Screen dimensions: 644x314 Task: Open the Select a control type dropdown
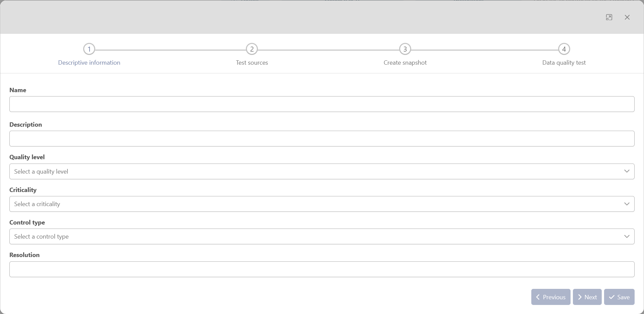(322, 237)
